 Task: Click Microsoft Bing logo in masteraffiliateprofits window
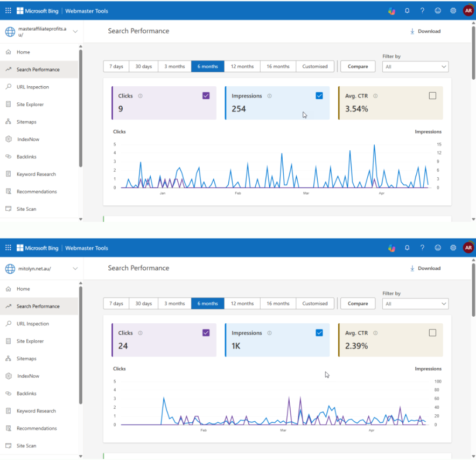tap(37, 11)
